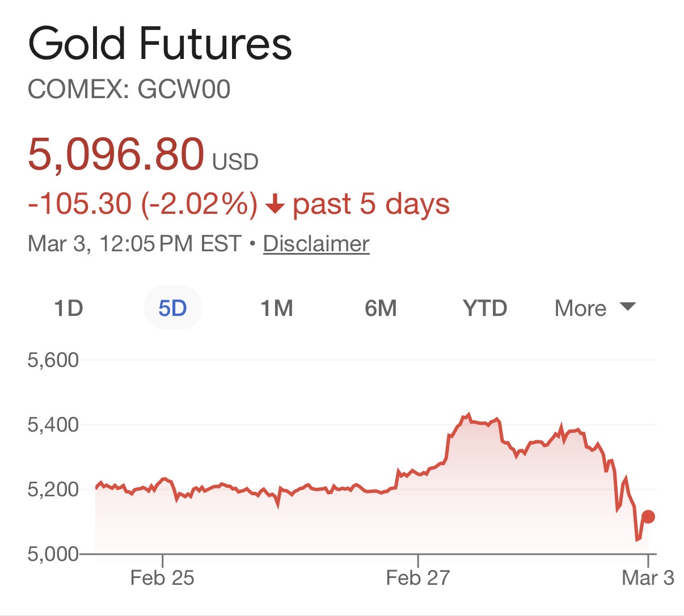The height and width of the screenshot is (616, 684).
Task: Click the Gold Futures title
Action: [x=160, y=44]
